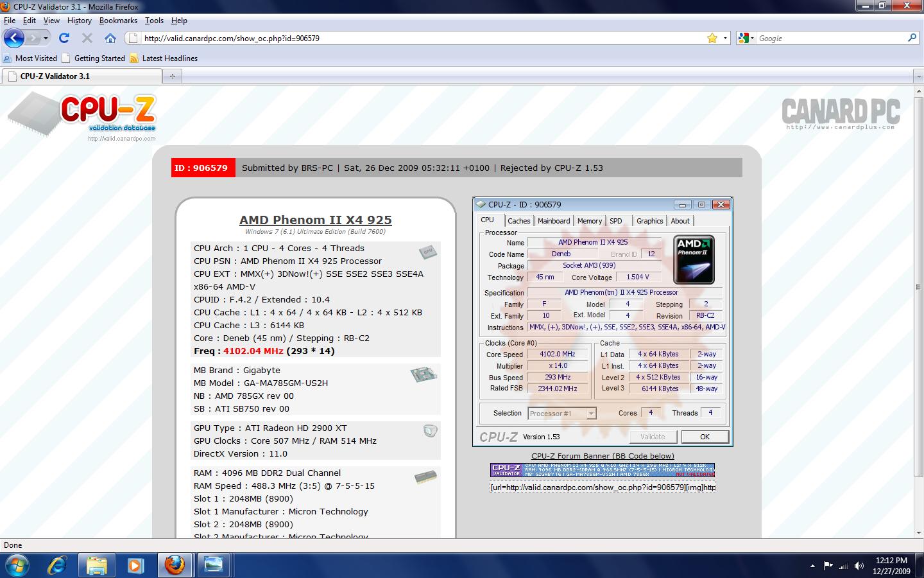
Task: Bookmark this page with the star icon
Action: pos(712,38)
